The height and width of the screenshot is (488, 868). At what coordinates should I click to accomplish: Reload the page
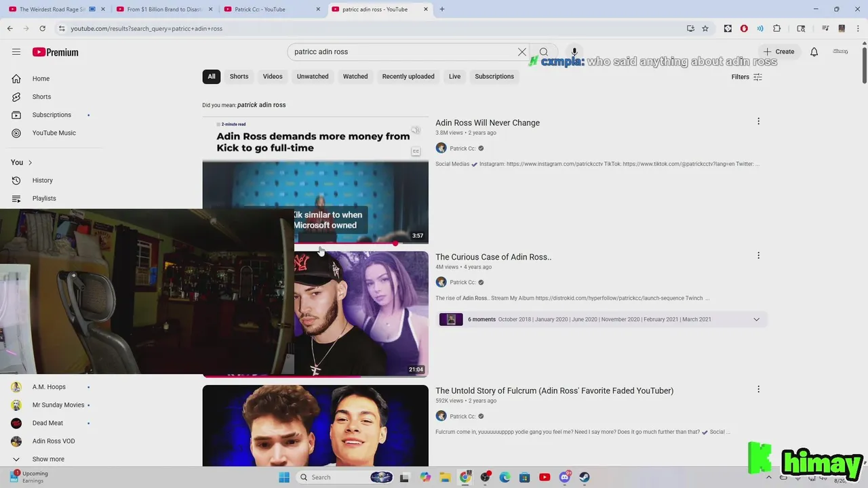(42, 28)
